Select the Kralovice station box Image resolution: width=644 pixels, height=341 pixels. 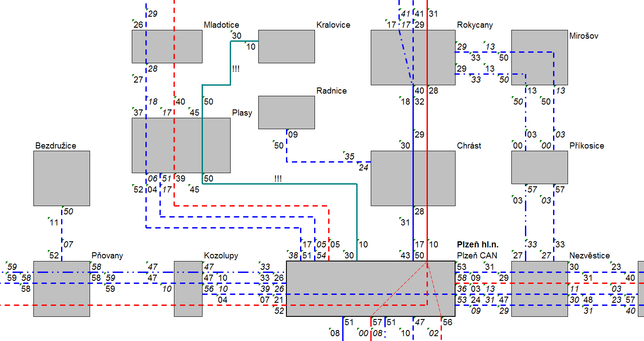point(286,47)
